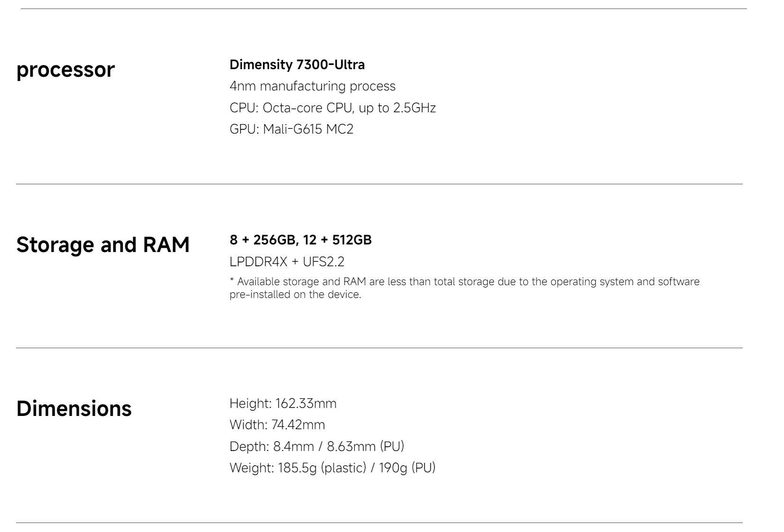Click the Width: 74.42mm line
This screenshot has width=784, height=532.
[277, 425]
